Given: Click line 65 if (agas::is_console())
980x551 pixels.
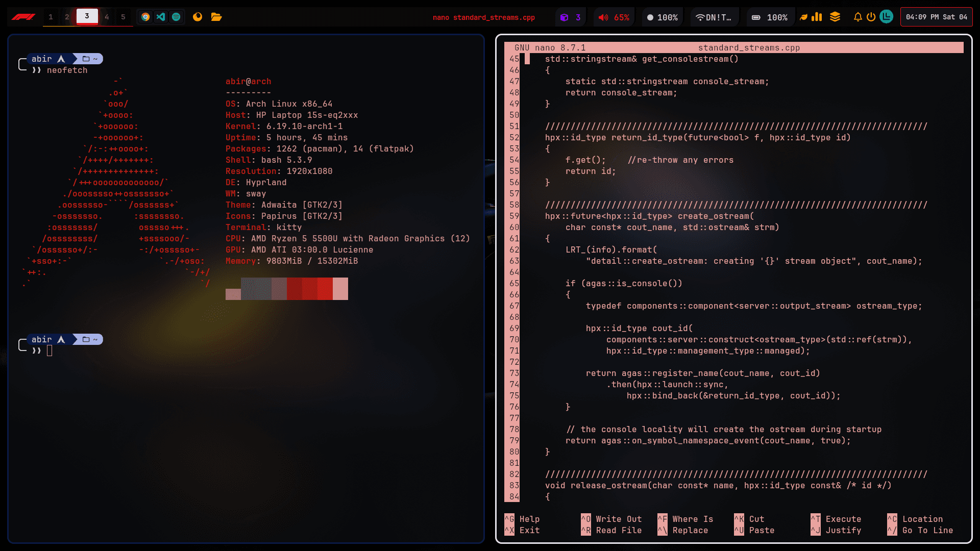Looking at the screenshot, I should tap(624, 283).
